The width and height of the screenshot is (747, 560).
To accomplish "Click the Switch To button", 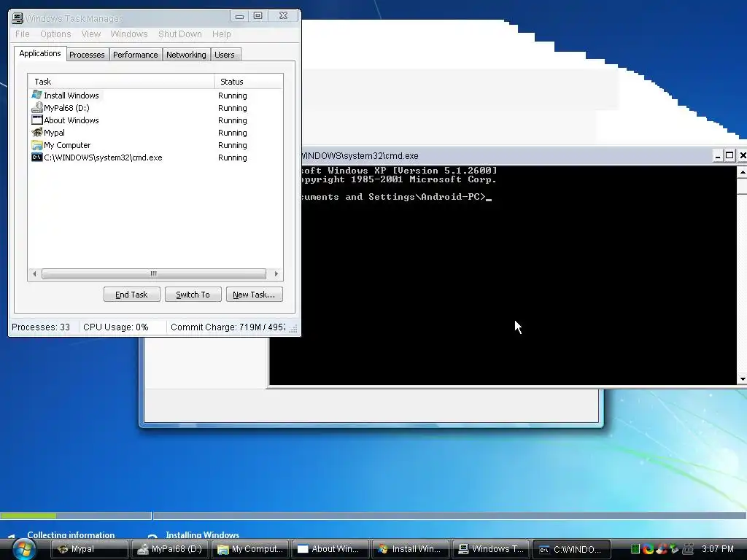I will [193, 295].
